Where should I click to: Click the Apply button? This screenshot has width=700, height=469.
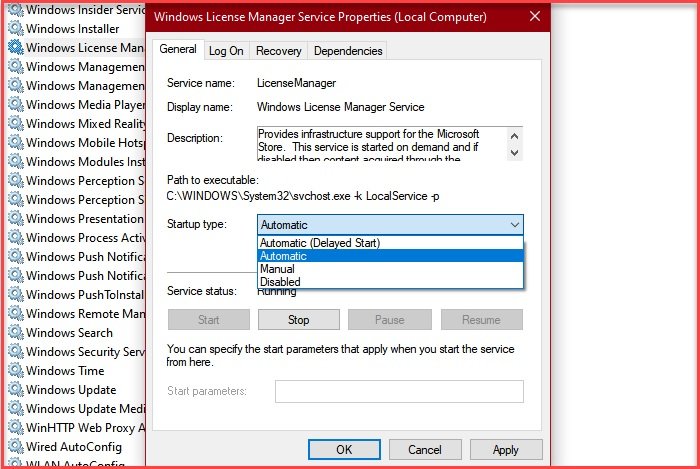click(505, 450)
